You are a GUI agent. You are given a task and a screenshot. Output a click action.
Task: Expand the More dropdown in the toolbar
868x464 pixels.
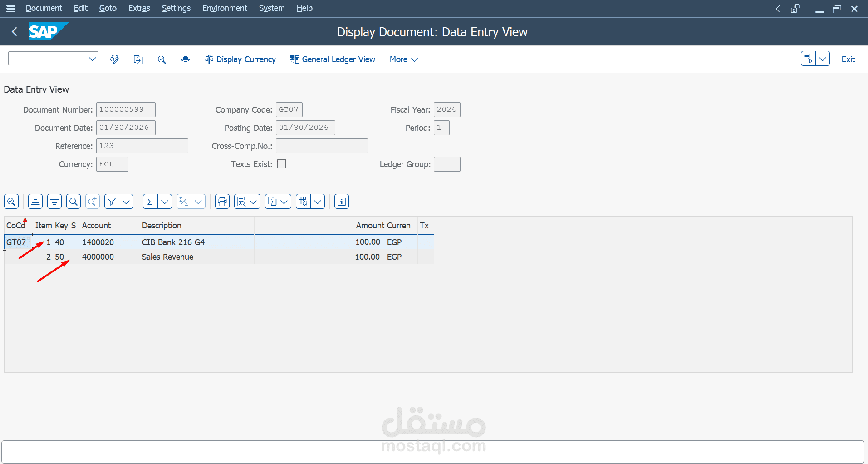(x=403, y=59)
